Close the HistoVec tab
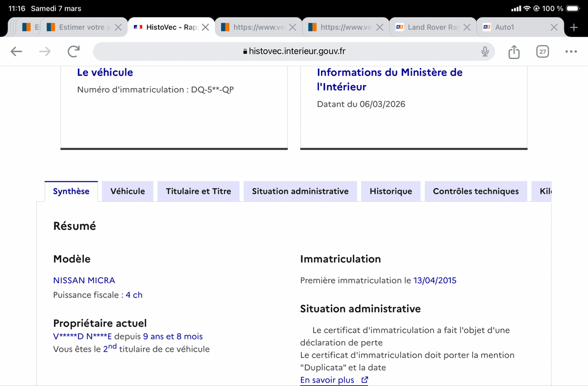The image size is (588, 386). [x=205, y=27]
